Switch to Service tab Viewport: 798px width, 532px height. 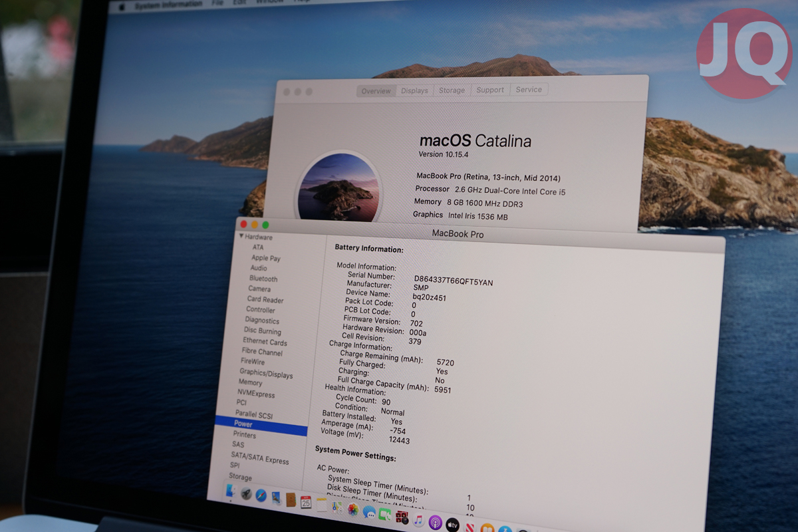529,89
